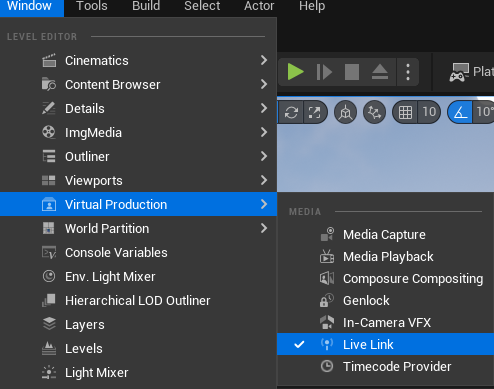
Task: Toggle grid snapping icon
Action: click(405, 112)
